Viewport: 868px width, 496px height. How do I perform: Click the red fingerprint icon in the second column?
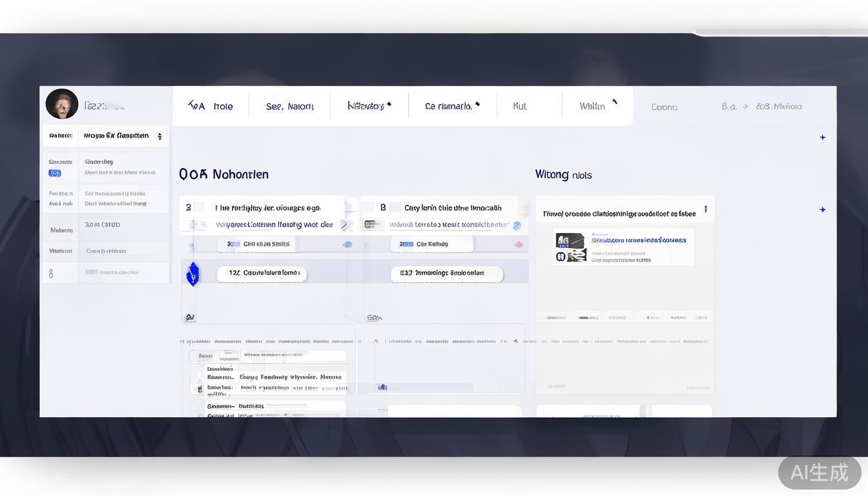[x=518, y=245]
